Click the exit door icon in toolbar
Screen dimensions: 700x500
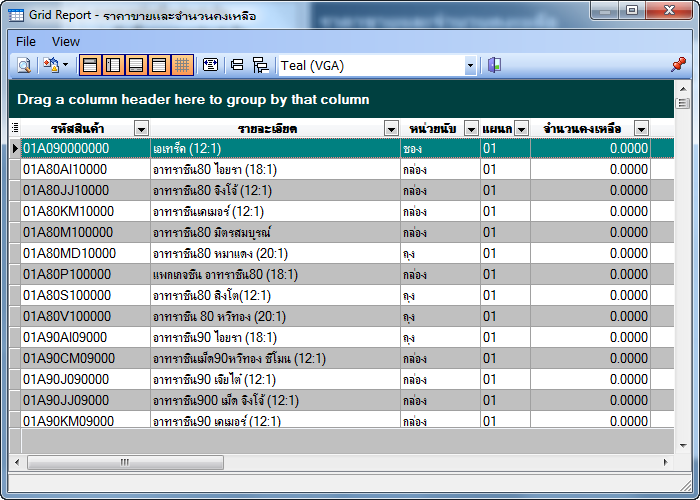coord(494,65)
